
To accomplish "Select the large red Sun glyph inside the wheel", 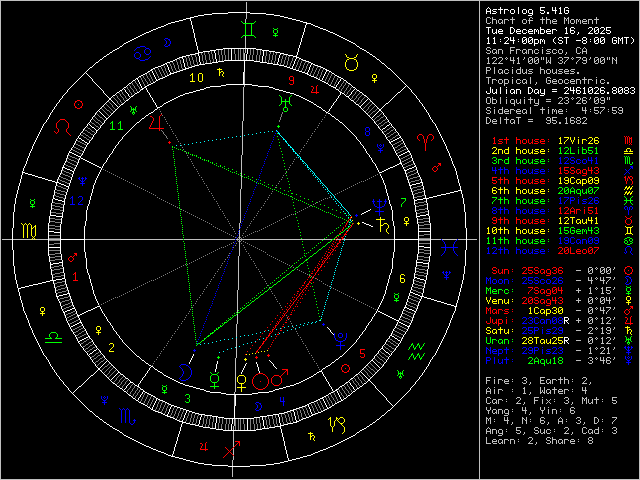I will (x=260, y=382).
